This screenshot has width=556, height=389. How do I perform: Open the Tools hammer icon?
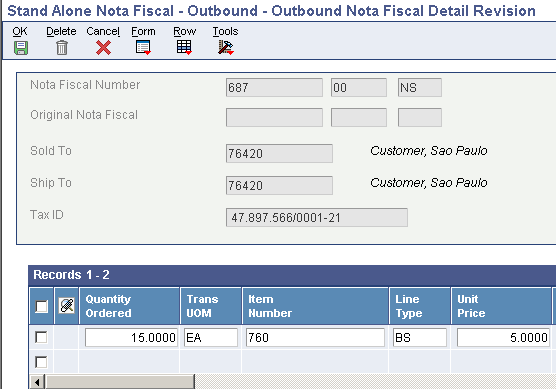(x=226, y=48)
